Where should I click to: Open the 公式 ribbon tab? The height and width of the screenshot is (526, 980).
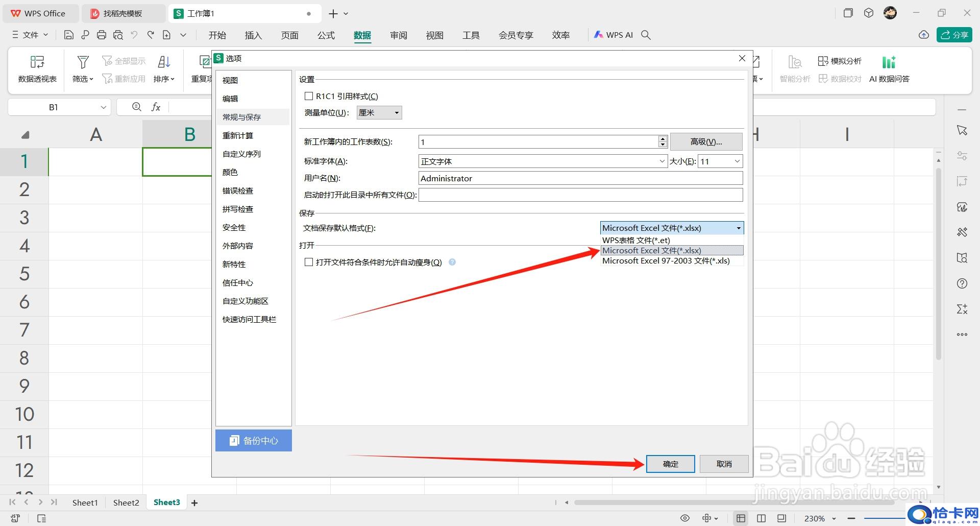(x=326, y=35)
